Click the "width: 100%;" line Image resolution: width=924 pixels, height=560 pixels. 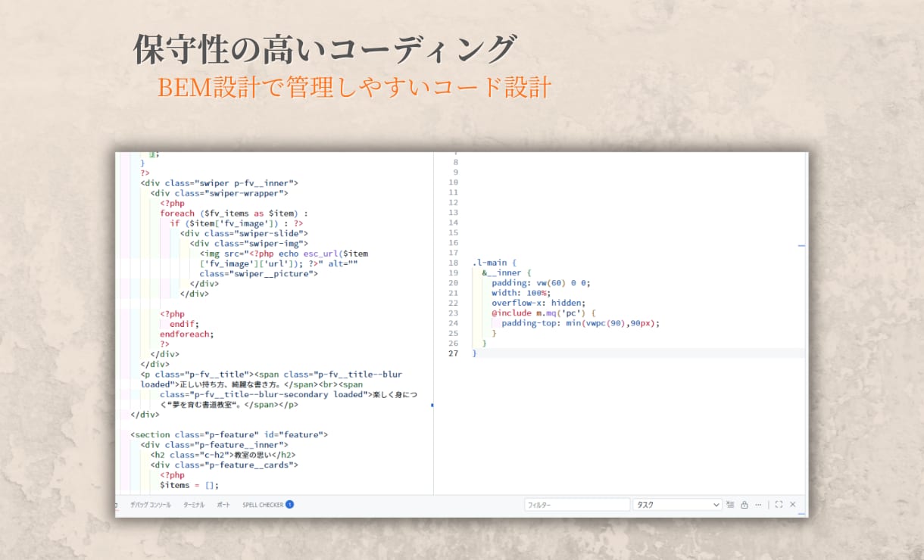click(521, 293)
